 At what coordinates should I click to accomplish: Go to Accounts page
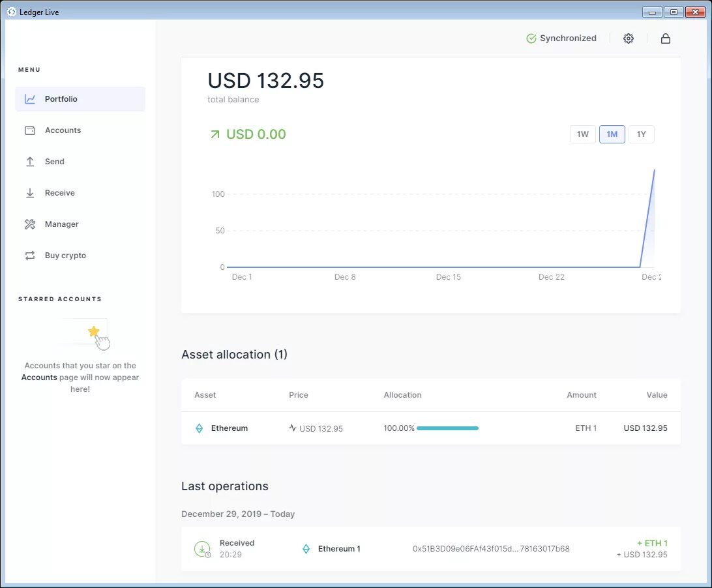click(x=80, y=130)
